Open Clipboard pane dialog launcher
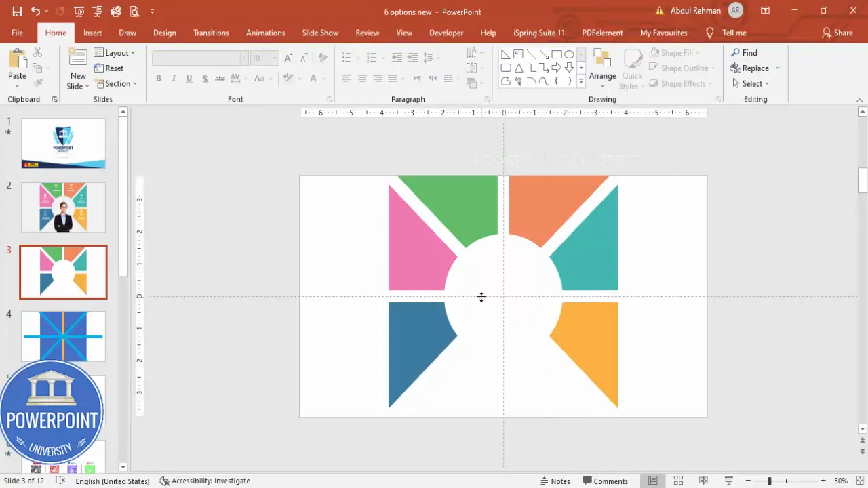 tap(54, 100)
